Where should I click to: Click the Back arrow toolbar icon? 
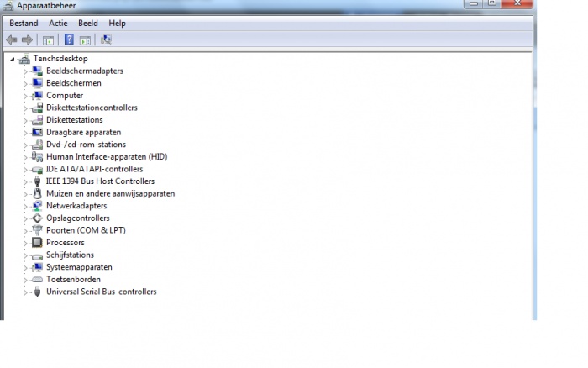point(12,39)
